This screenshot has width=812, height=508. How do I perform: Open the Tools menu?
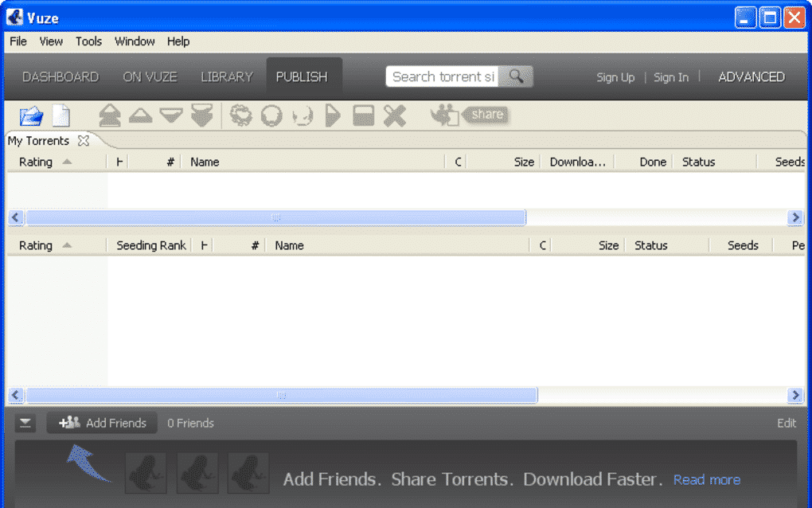[x=88, y=41]
